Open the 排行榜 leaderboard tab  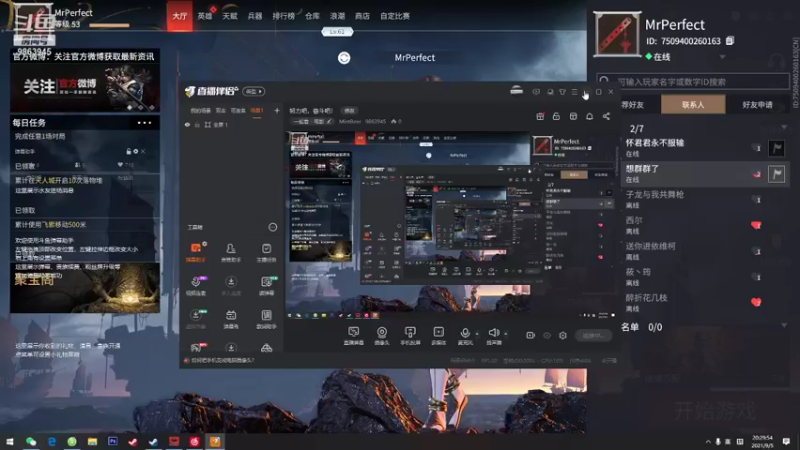coord(283,16)
